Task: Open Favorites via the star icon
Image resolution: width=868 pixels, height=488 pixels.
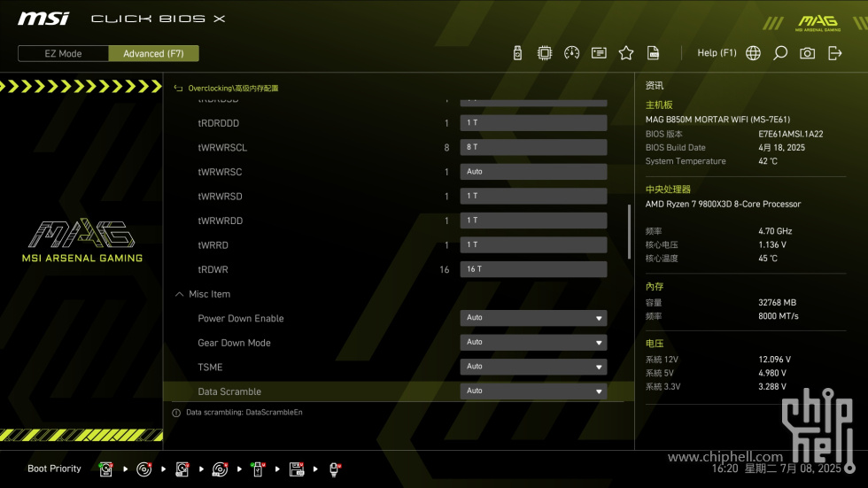Action: coord(626,53)
